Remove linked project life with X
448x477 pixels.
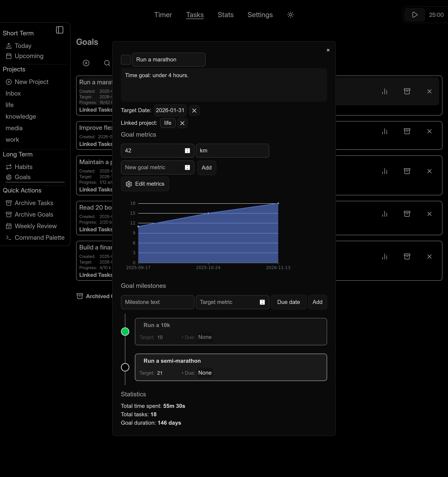pyautogui.click(x=182, y=123)
